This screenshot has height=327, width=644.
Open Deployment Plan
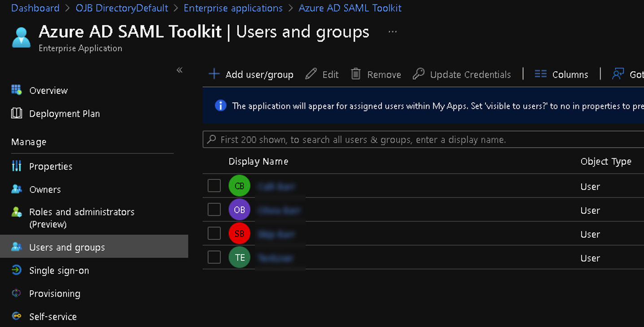coord(65,113)
